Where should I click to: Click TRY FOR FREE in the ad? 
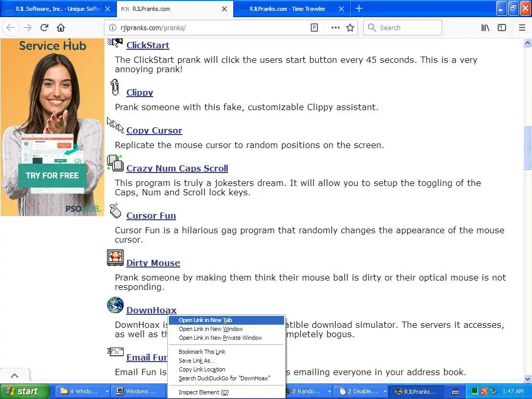pos(52,176)
